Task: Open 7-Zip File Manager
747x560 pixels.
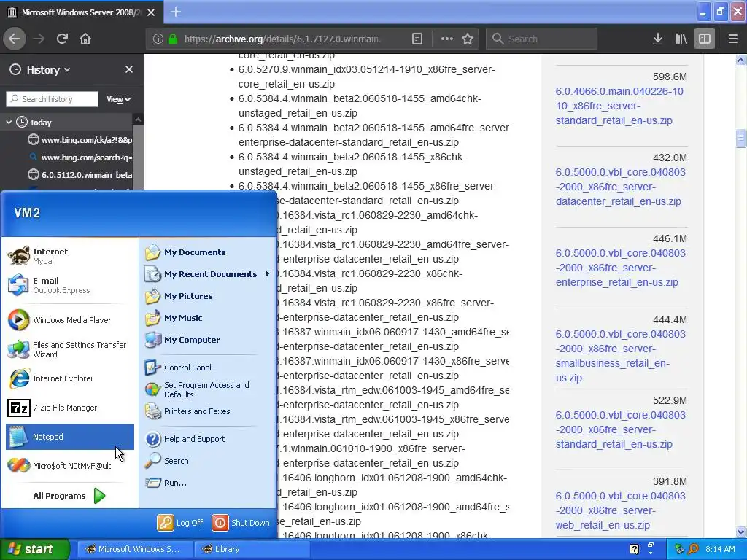Action: (x=70, y=408)
